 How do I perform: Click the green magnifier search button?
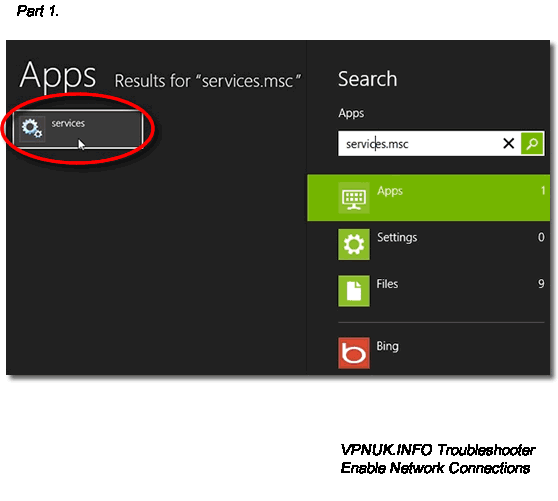(532, 143)
